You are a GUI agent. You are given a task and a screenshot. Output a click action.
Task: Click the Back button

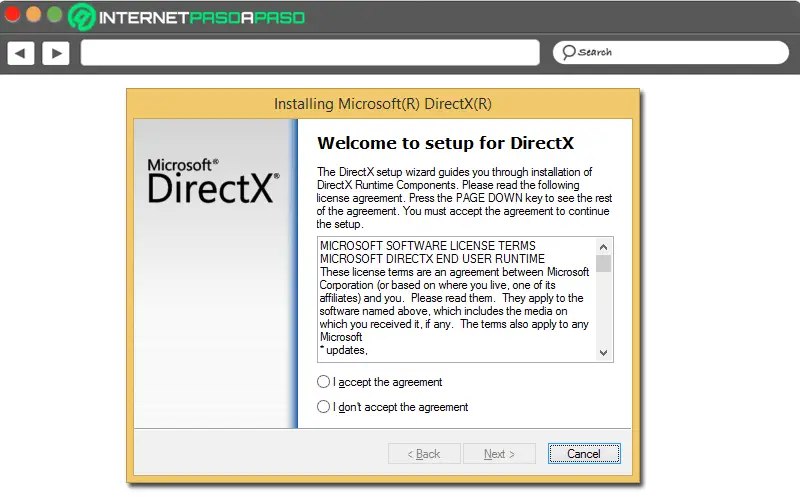(424, 454)
